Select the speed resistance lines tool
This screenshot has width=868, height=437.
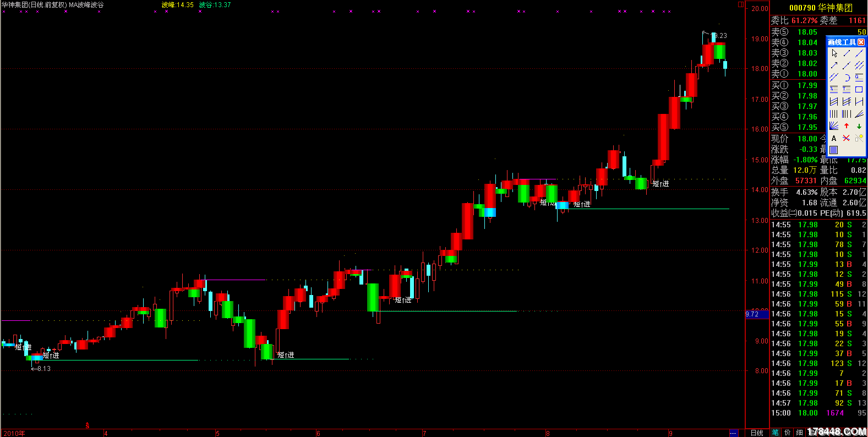859,114
